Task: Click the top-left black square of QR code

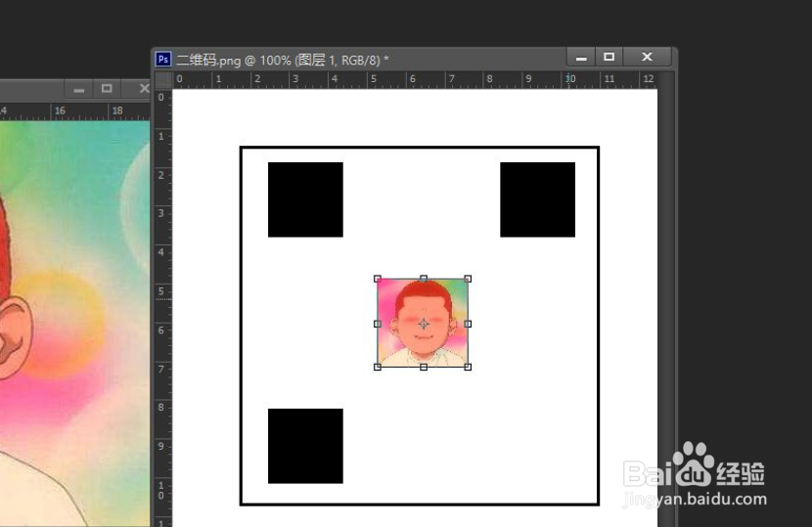Action: (305, 199)
